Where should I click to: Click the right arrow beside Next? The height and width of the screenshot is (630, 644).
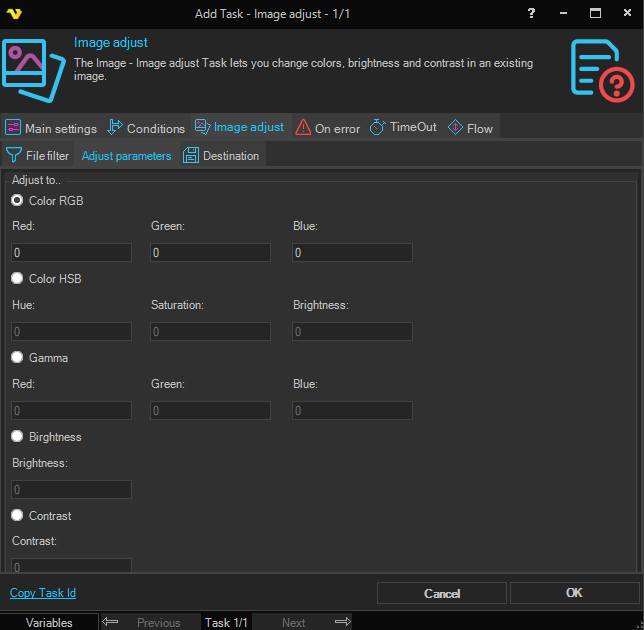342,622
